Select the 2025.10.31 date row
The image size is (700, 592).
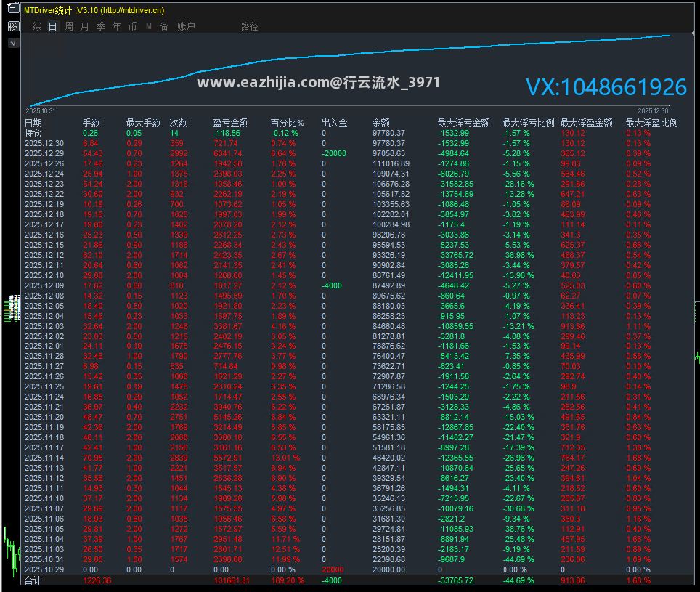44,559
